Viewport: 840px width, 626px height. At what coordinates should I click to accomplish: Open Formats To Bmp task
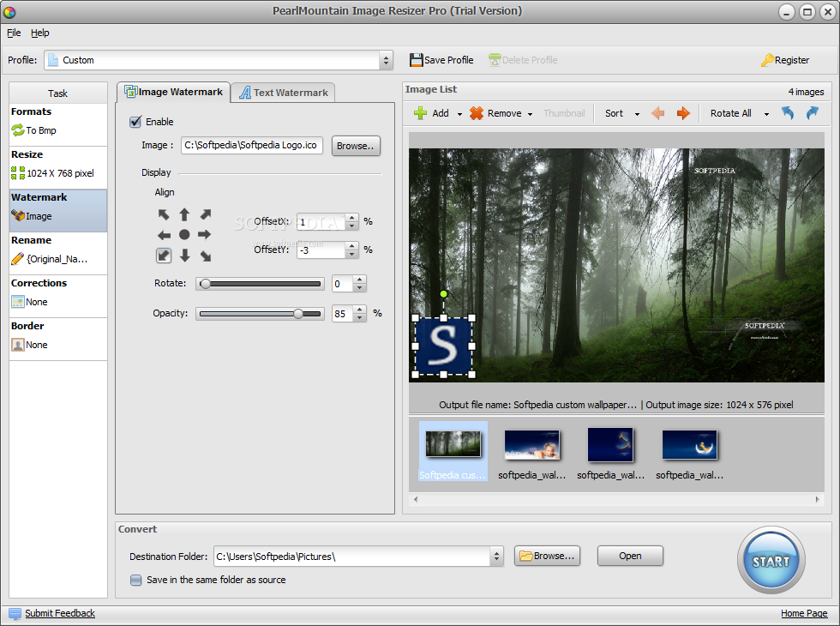(58, 124)
